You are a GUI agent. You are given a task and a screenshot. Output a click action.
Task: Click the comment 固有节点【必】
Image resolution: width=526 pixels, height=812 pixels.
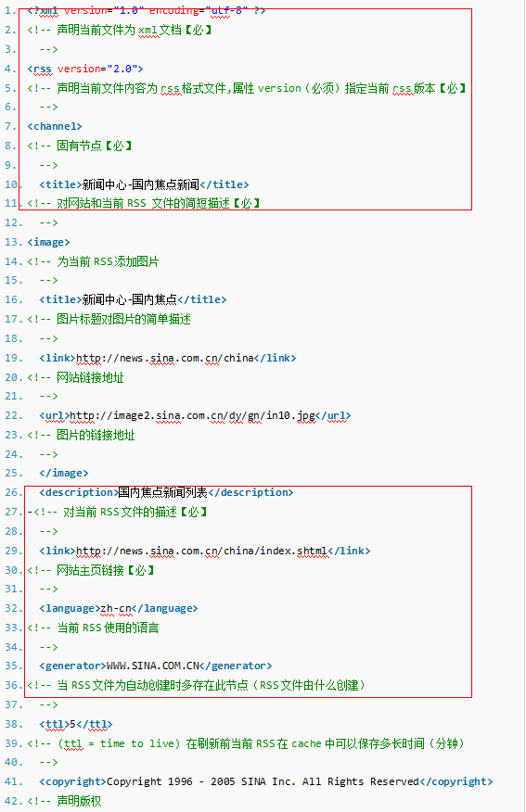click(79, 146)
